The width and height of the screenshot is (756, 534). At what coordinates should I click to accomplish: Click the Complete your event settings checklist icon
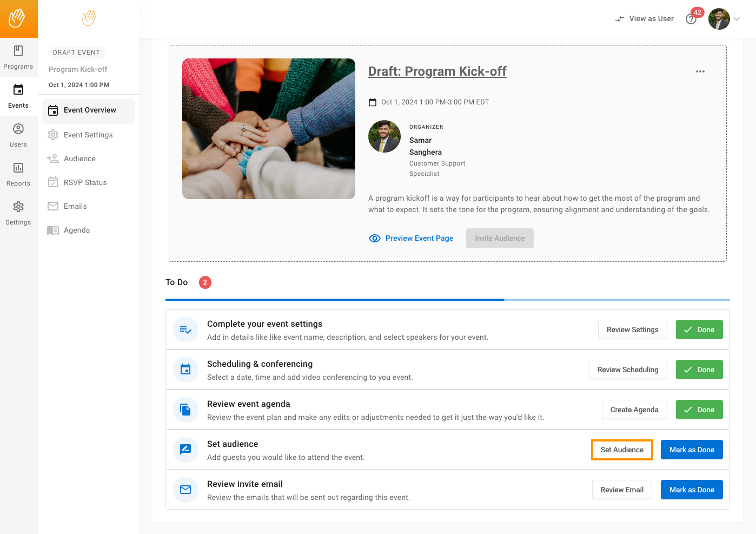click(185, 329)
